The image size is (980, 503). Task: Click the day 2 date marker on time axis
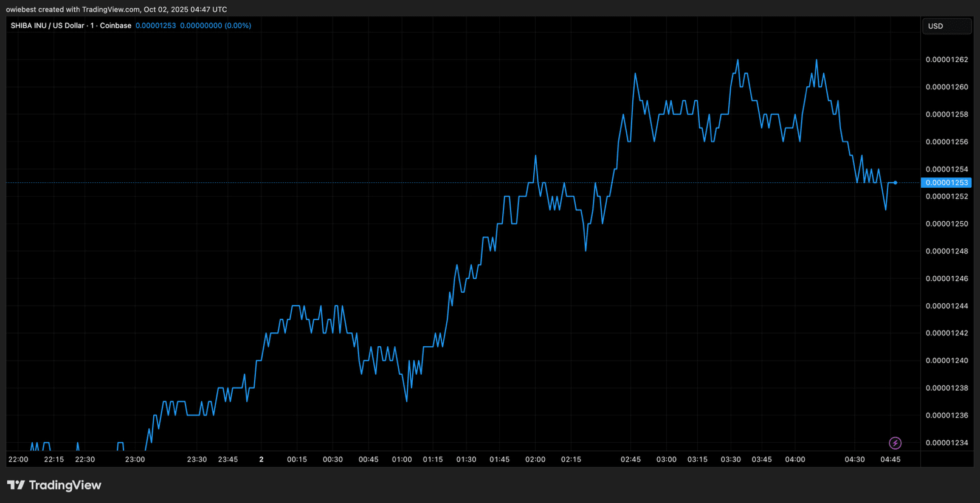point(261,459)
